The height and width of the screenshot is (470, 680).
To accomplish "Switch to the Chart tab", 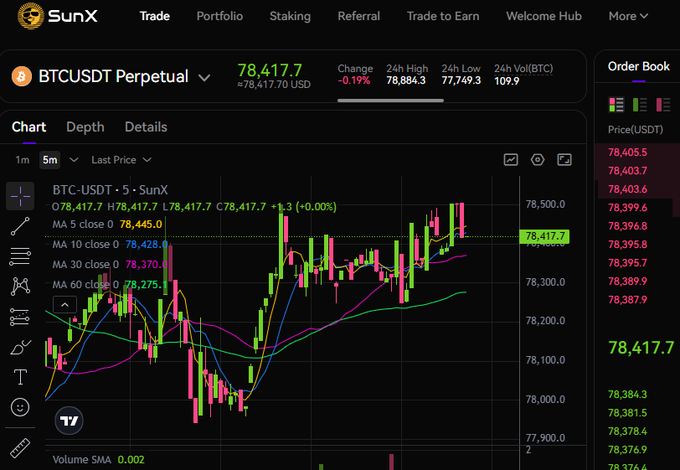I will [x=29, y=127].
